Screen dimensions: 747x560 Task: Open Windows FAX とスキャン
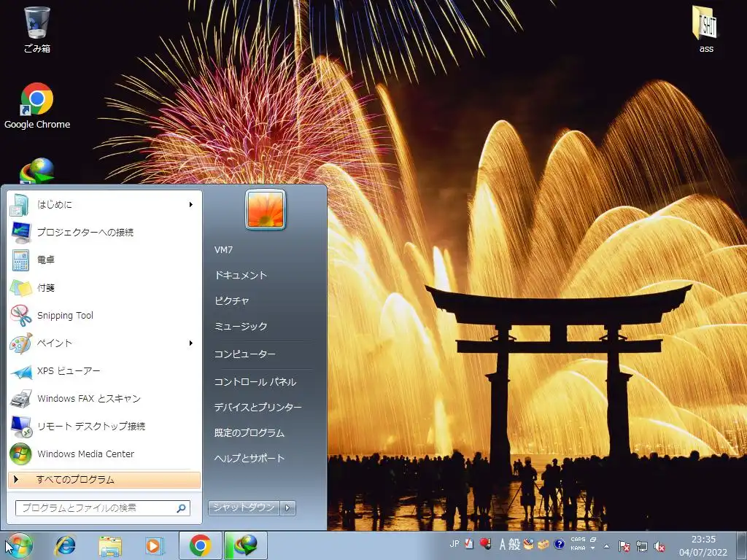point(104,399)
